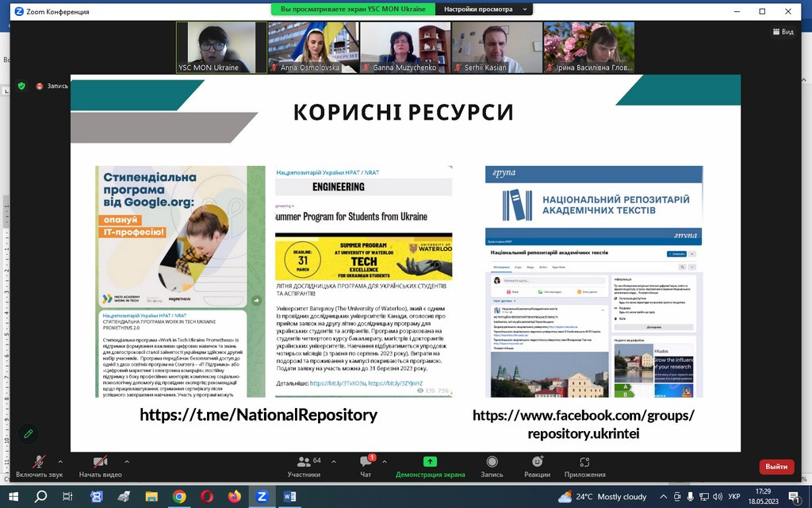This screenshot has width=812, height=508.
Task: Switch the УКР keyboard language indicator
Action: (x=734, y=497)
